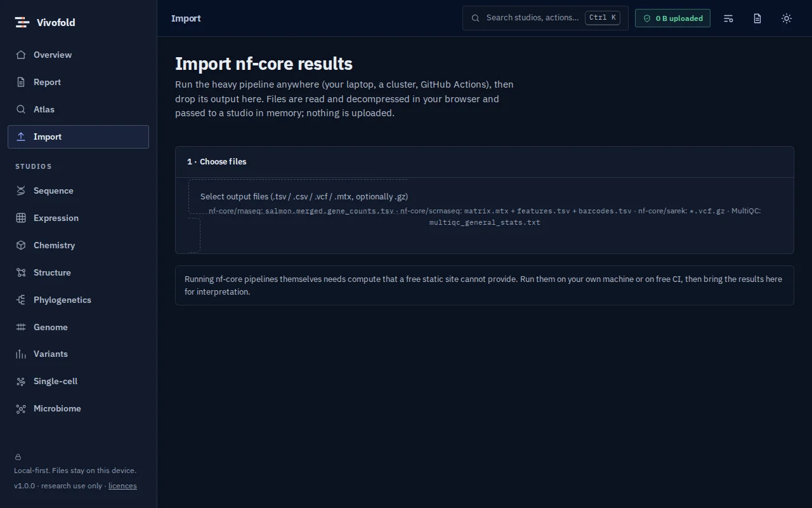Image resolution: width=812 pixels, height=508 pixels.
Task: Click the '0 B uploaded' status button
Action: pos(672,18)
